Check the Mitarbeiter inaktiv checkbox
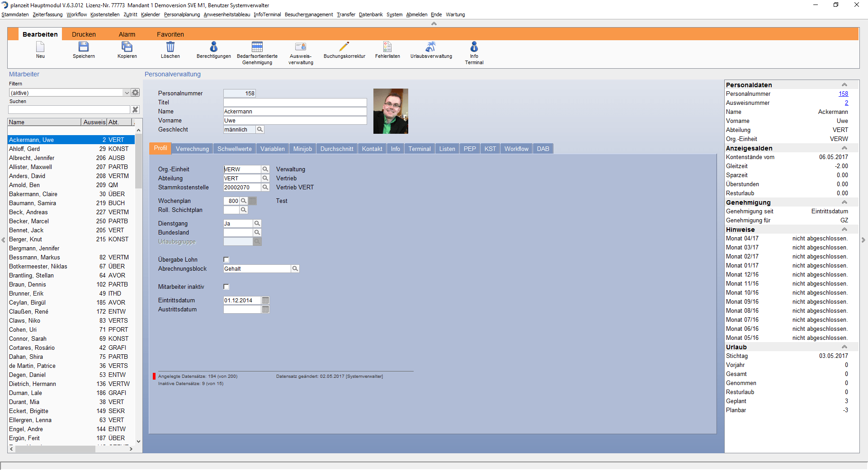This screenshot has width=868, height=470. click(226, 287)
